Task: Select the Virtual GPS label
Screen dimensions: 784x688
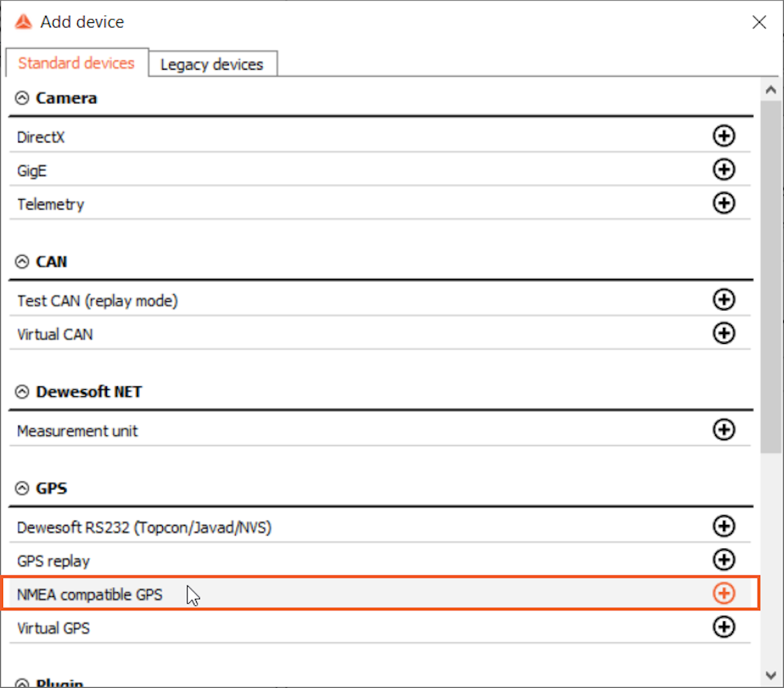Action: pos(54,628)
